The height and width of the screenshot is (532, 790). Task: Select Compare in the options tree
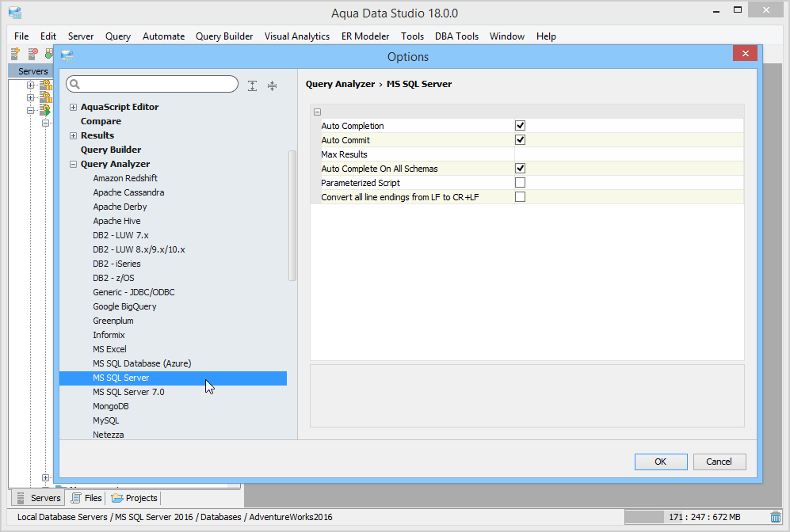click(101, 121)
